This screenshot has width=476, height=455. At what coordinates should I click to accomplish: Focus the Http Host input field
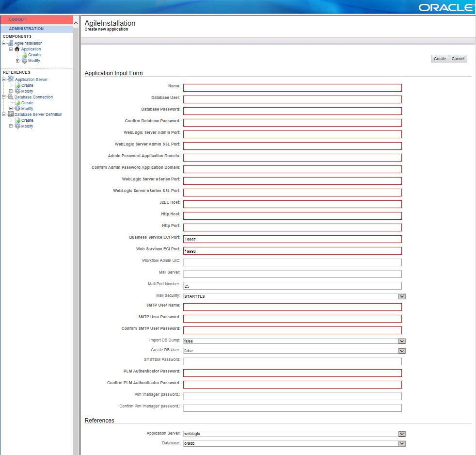pos(292,216)
